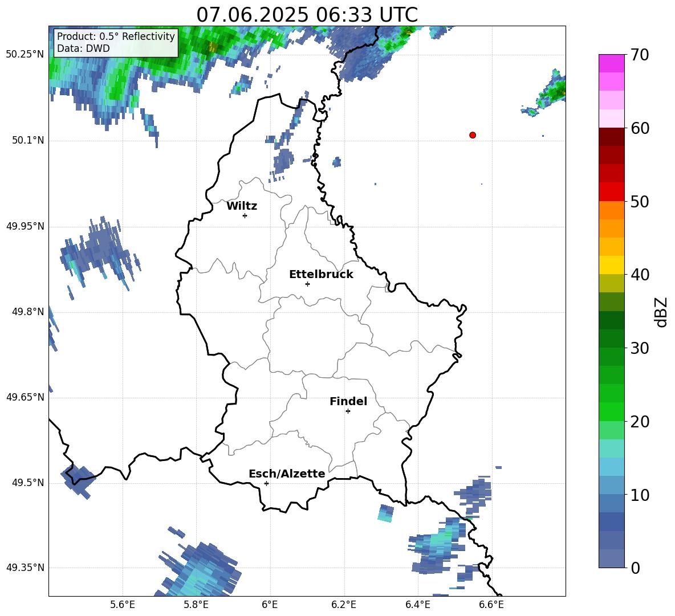
Task: Click the Findel station label
Action: (348, 401)
